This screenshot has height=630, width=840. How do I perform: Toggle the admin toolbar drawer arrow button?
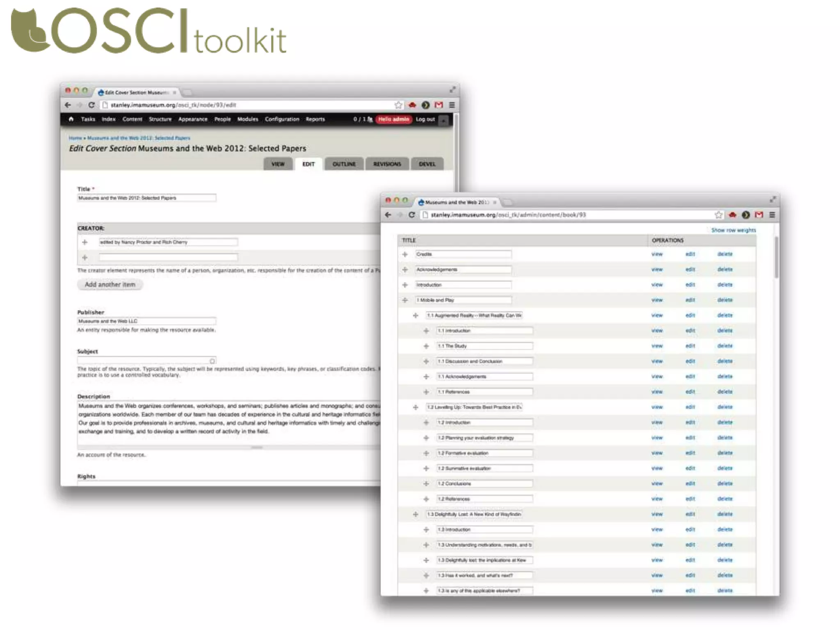[443, 120]
